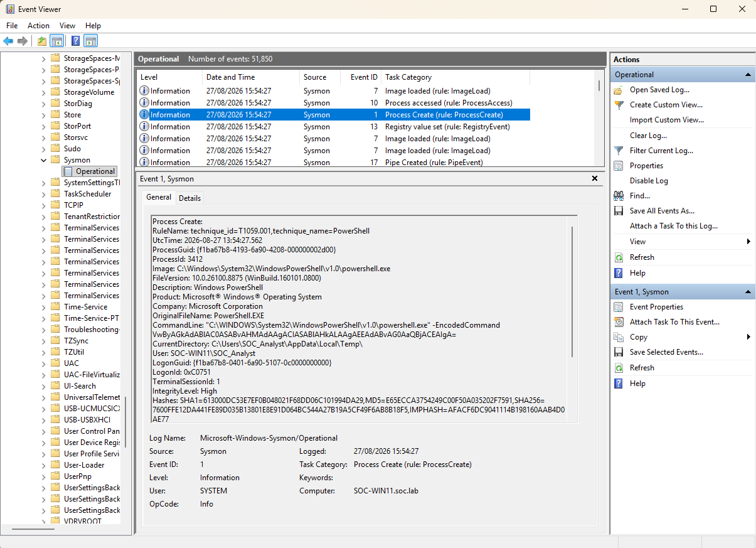
Task: Expand the StorPort folder chevron
Action: [44, 126]
